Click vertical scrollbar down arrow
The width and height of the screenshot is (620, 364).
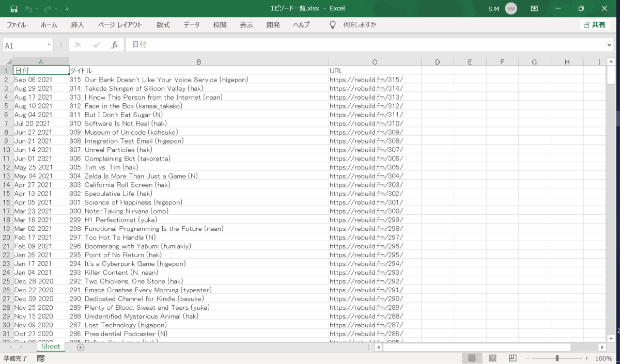pyautogui.click(x=611, y=339)
